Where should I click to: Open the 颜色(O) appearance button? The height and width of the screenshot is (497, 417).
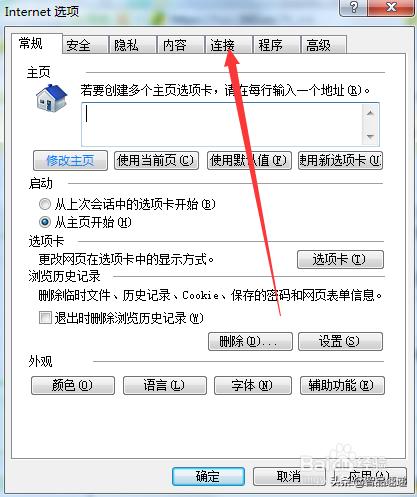[x=73, y=386]
